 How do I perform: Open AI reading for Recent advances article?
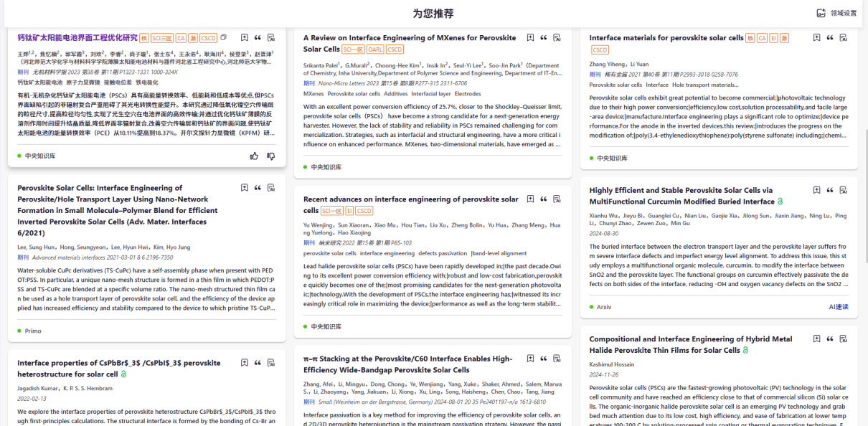tap(557, 199)
